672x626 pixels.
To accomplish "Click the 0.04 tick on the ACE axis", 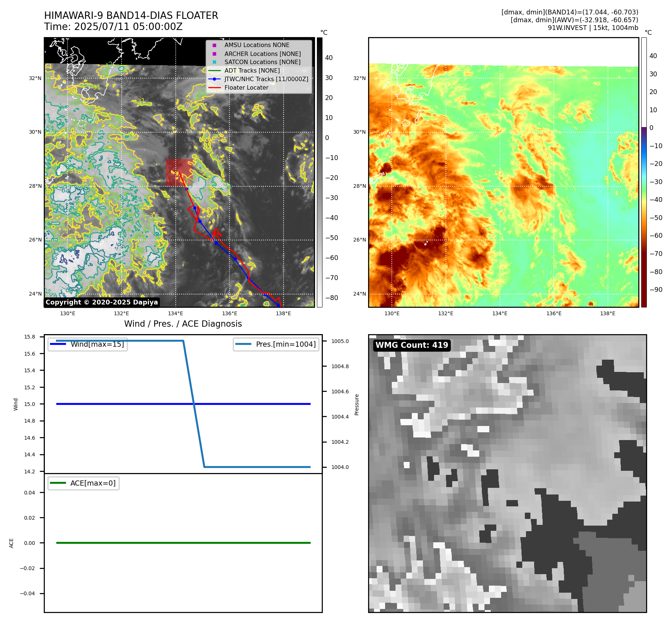I will click(x=30, y=493).
